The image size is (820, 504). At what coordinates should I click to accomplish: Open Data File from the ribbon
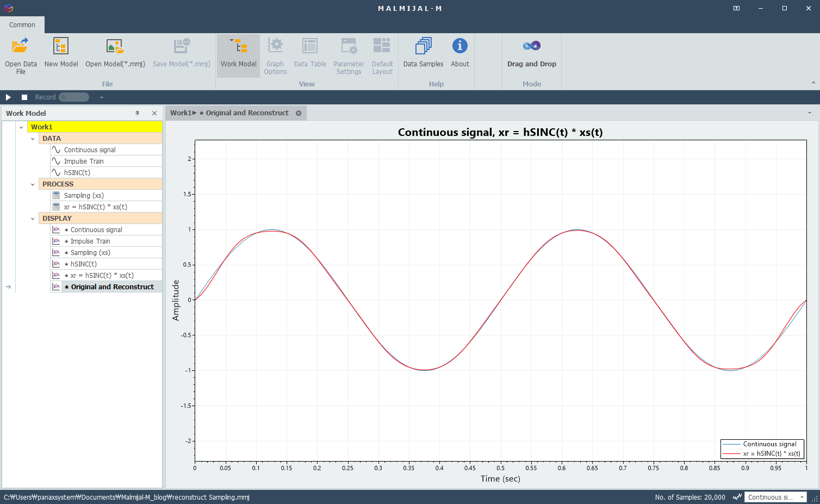point(21,56)
